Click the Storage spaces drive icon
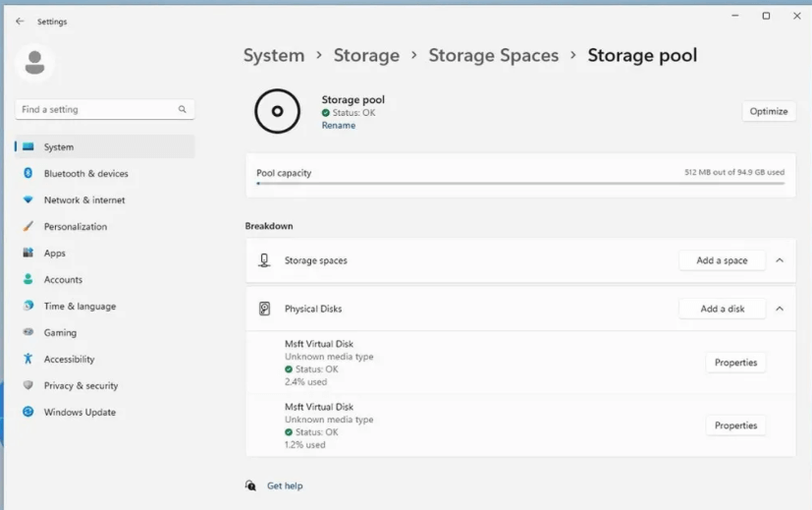812x510 pixels. (264, 260)
